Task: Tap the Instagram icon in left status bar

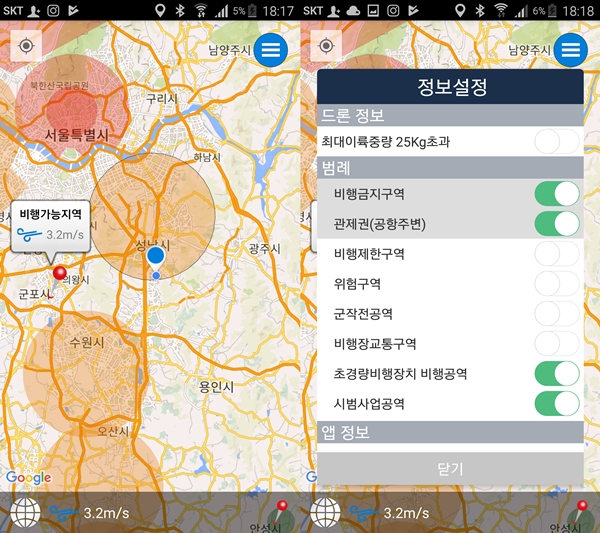Action: tap(53, 10)
